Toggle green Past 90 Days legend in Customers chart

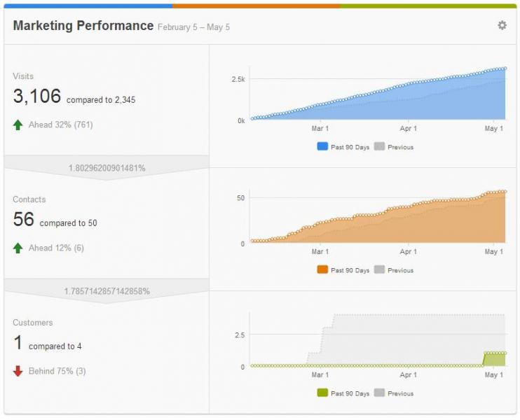(343, 393)
